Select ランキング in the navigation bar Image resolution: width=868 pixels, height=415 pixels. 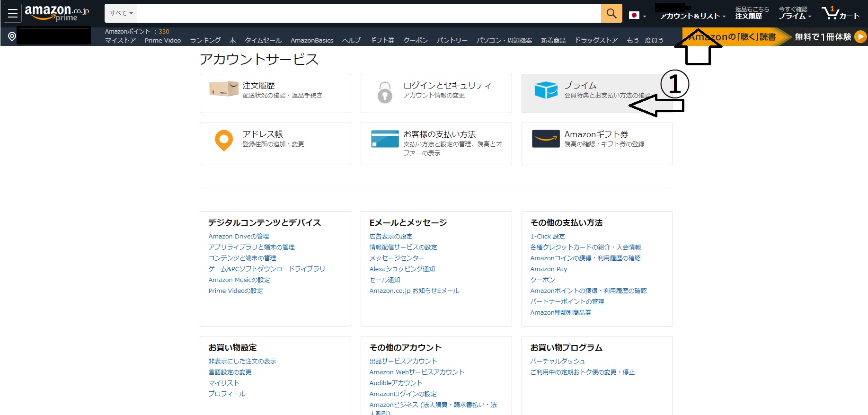coord(205,41)
